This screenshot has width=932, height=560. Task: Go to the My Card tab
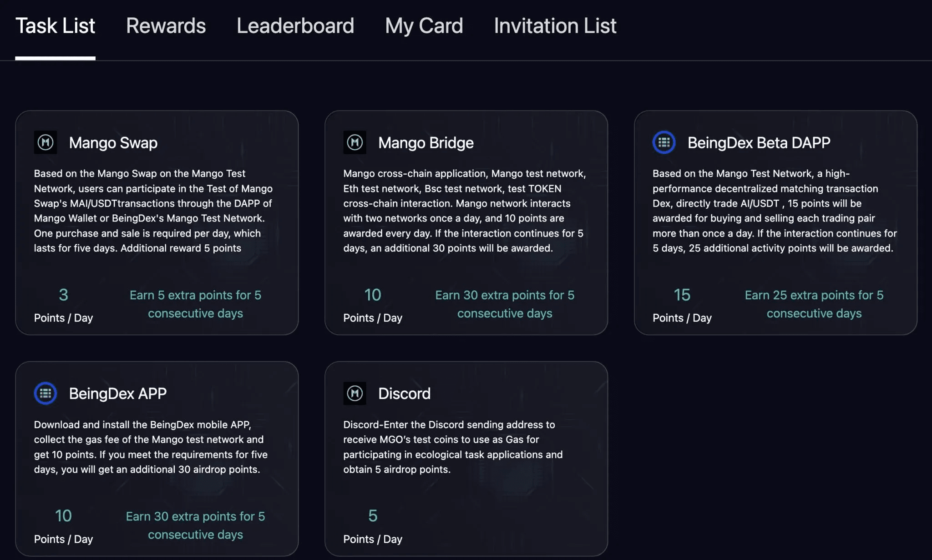coord(424,26)
